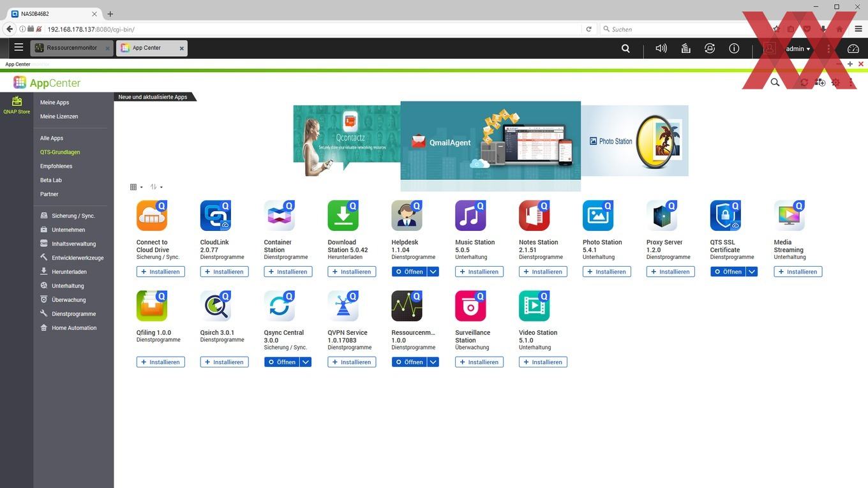Click the Qsirch app icon

[216, 306]
